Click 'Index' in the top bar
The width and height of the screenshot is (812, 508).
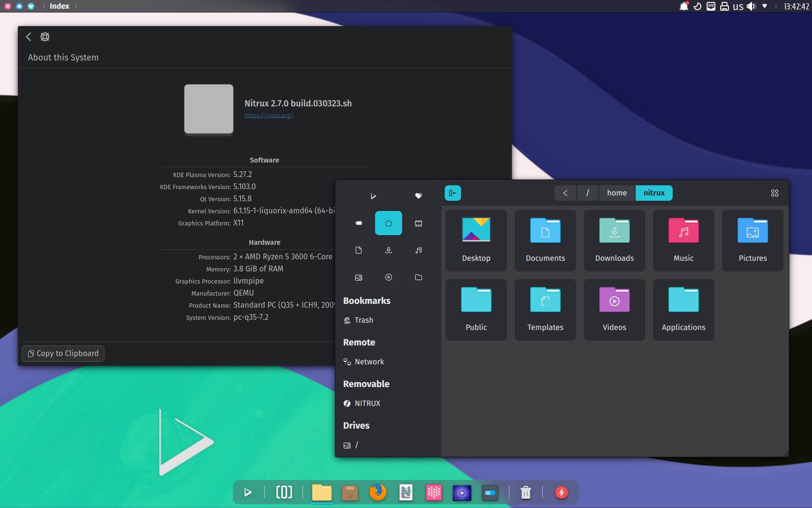coord(59,6)
